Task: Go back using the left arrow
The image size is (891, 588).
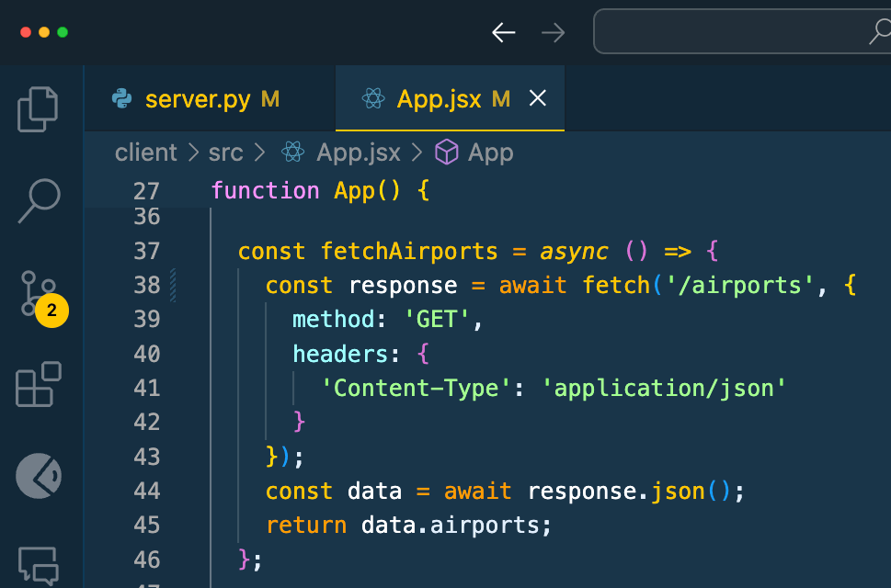Action: click(x=503, y=33)
